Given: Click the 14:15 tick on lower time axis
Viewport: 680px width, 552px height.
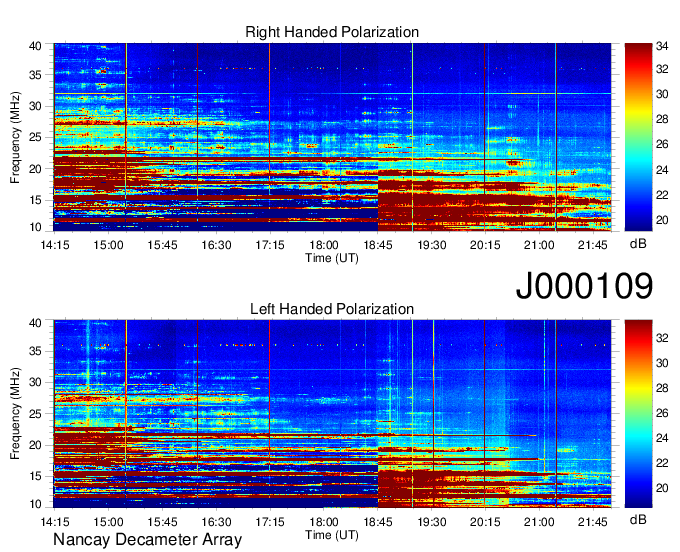Looking at the screenshot, I should [x=54, y=522].
